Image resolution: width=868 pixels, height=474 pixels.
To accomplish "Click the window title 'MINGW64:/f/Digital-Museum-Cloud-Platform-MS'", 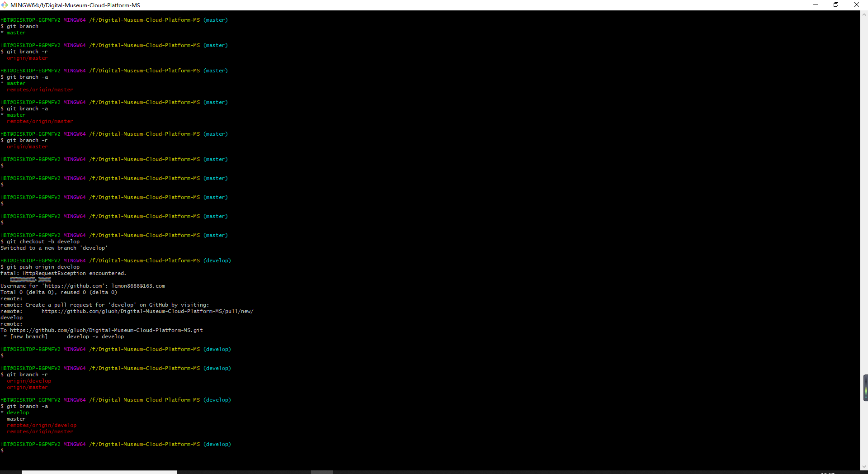I will [x=75, y=5].
